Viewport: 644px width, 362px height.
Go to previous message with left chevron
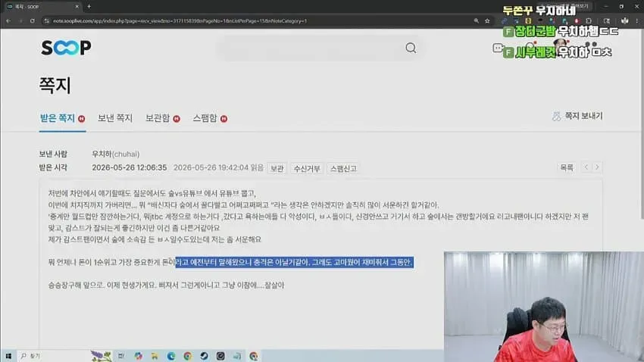(586, 167)
